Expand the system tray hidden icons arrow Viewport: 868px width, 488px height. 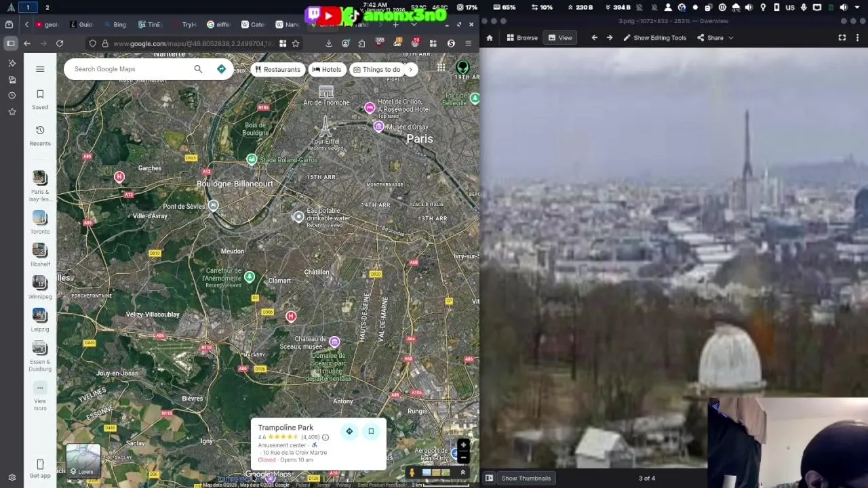856,7
